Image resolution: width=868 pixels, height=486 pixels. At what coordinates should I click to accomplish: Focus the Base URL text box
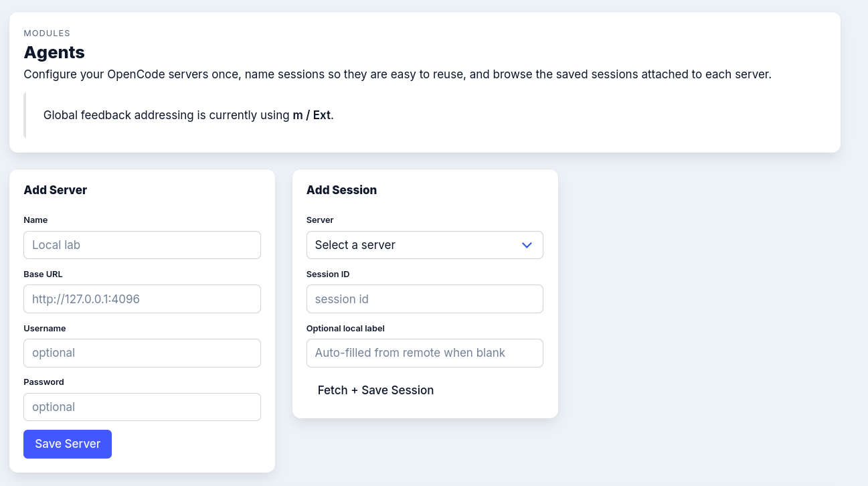tap(142, 299)
